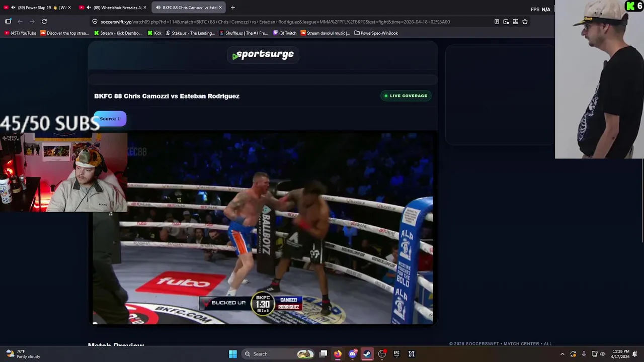The width and height of the screenshot is (644, 362).
Task: Select the BKFC 88 Chris Camozzi tab
Action: pyautogui.click(x=189, y=8)
